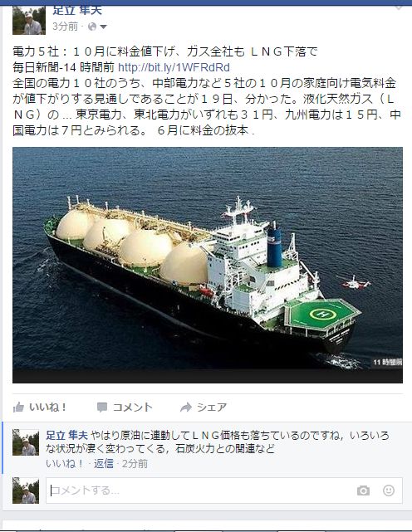
Task: Open the bit.ly/1WFRdRd link
Action: pos(174,67)
